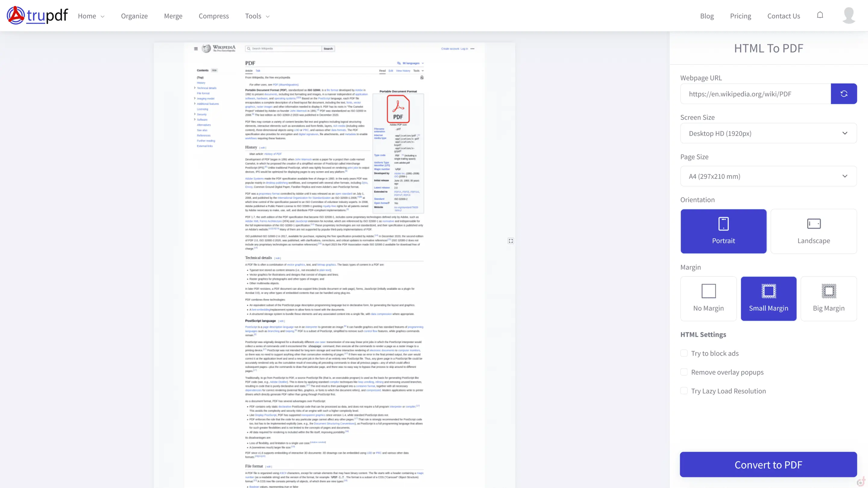Viewport: 868px width, 488px height.
Task: Click the Convert to PDF button
Action: pyautogui.click(x=768, y=465)
